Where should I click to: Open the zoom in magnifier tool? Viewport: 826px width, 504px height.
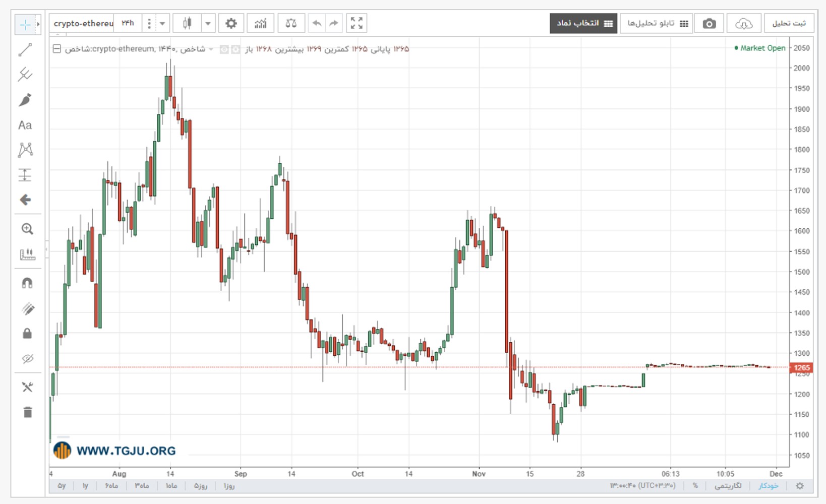pyautogui.click(x=27, y=229)
